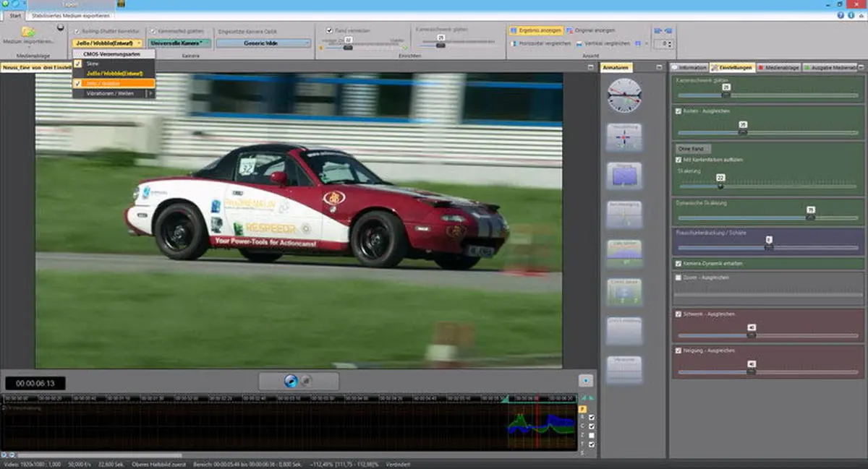868x469 pixels.
Task: Switch to Original anzeigen view
Action: (590, 30)
